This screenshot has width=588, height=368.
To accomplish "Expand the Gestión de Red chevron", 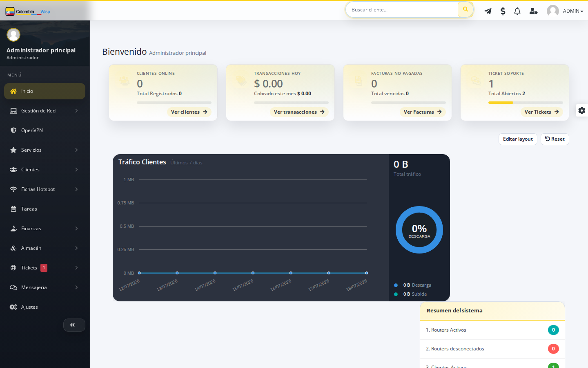I will coord(76,111).
